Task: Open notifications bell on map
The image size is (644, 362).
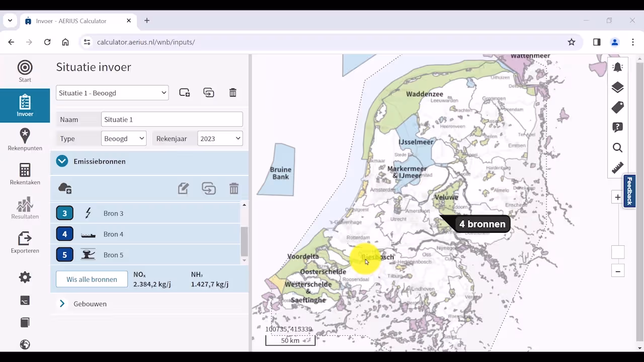Action: [617, 67]
